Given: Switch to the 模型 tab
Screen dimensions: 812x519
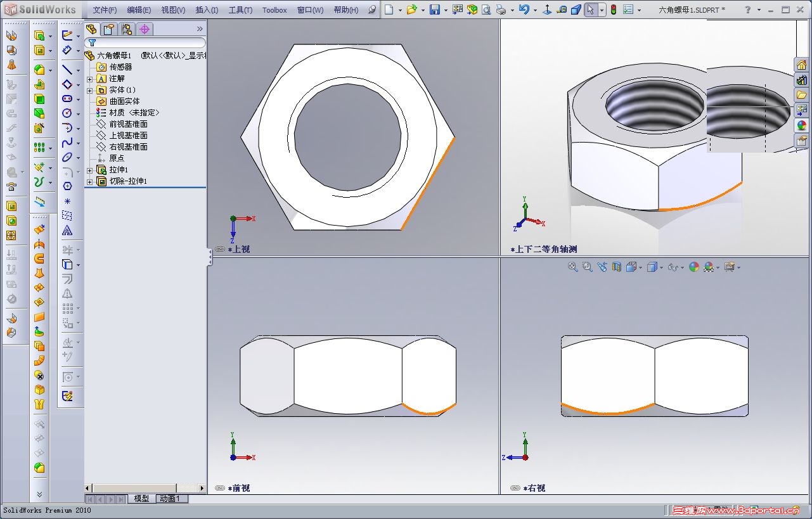Looking at the screenshot, I should coord(141,499).
